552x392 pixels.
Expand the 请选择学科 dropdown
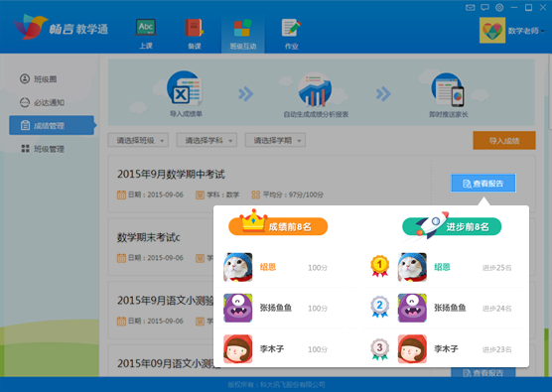click(x=207, y=140)
